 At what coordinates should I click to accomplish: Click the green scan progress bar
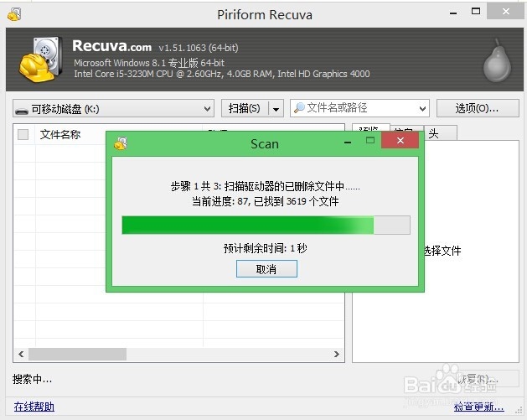266,225
